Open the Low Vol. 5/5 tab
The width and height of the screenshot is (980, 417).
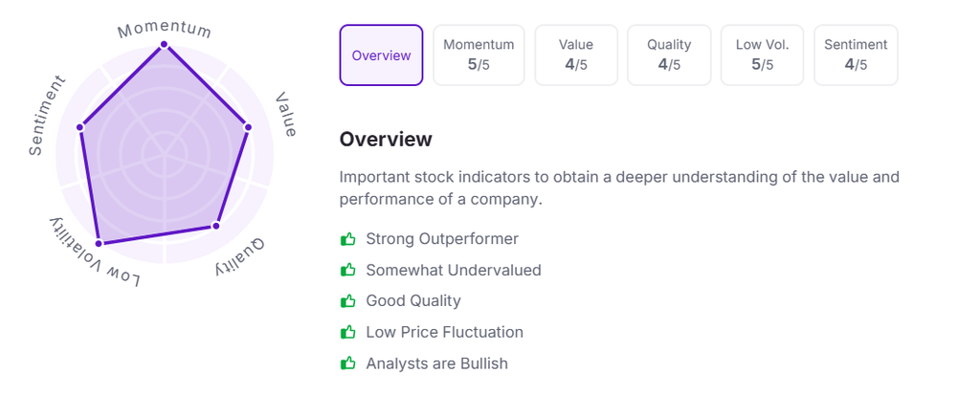762,55
